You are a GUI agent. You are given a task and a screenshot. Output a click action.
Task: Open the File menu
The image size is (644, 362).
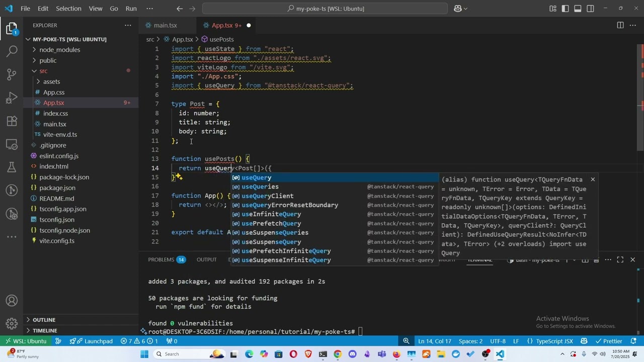(x=25, y=9)
